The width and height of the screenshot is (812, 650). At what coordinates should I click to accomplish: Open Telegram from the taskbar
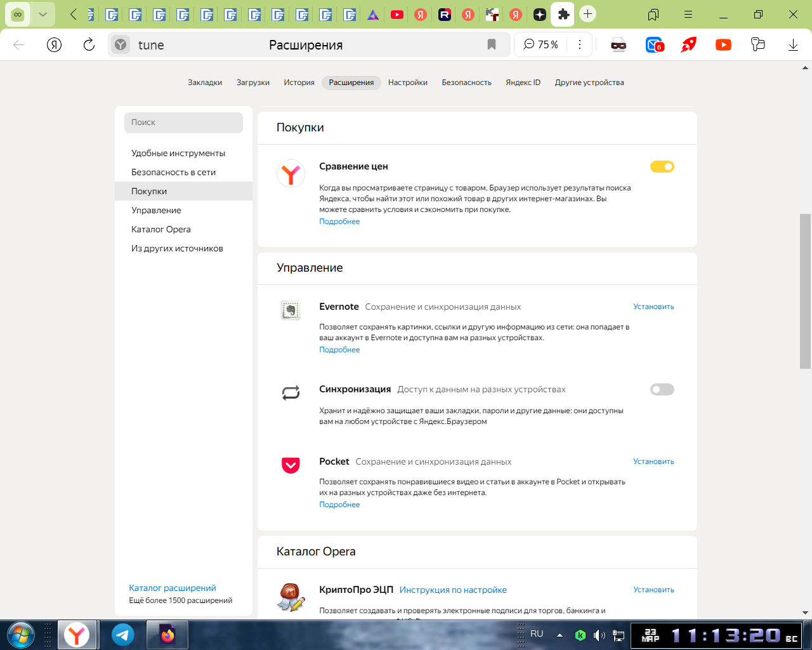click(x=123, y=634)
